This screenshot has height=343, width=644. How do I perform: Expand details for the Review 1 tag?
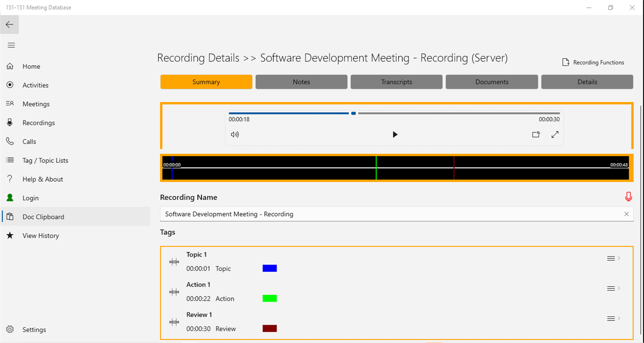tap(619, 318)
